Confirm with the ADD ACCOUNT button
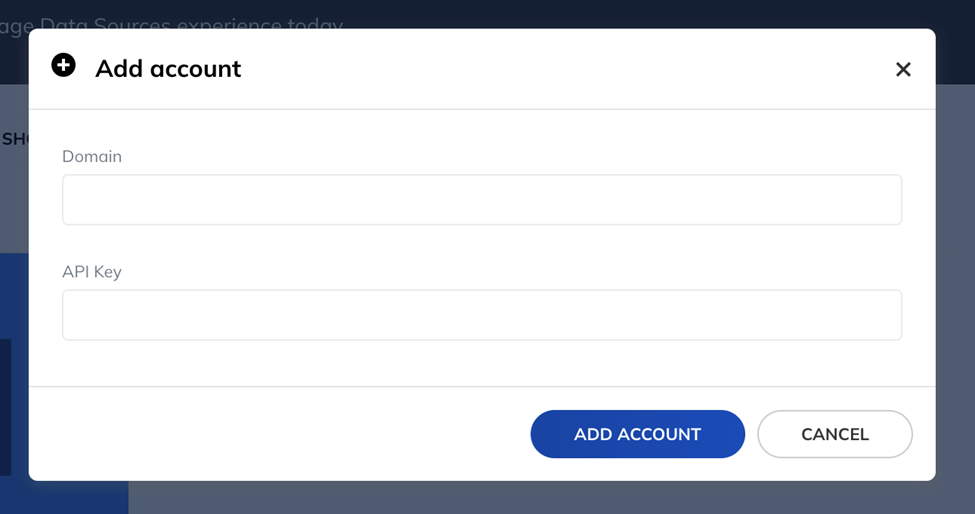This screenshot has height=514, width=975. [637, 434]
